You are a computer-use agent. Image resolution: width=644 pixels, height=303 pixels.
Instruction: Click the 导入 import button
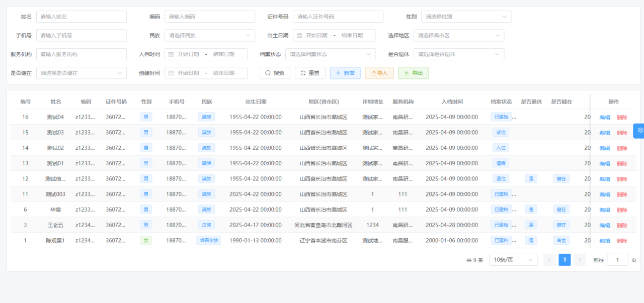379,73
